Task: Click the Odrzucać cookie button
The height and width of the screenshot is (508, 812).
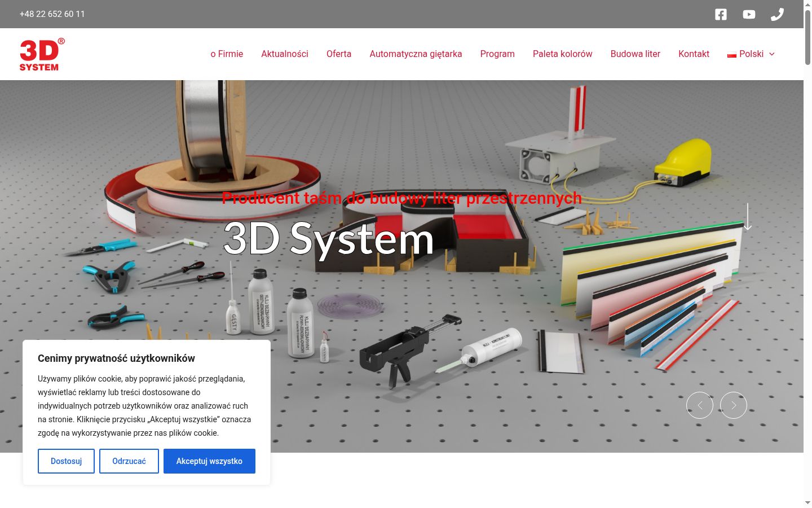Action: click(129, 461)
